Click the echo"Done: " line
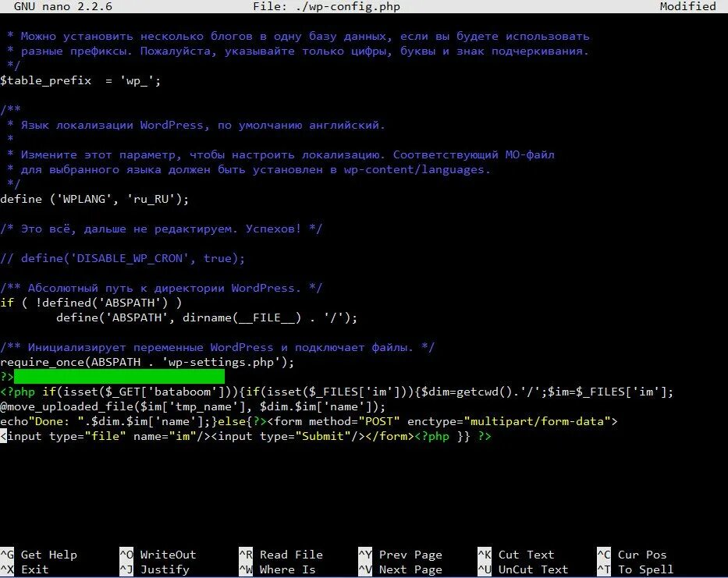 click(309, 421)
